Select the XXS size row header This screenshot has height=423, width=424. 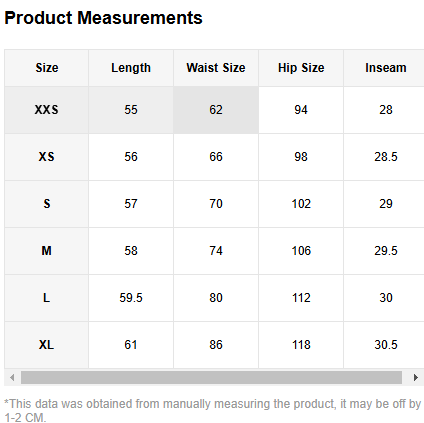(x=47, y=110)
